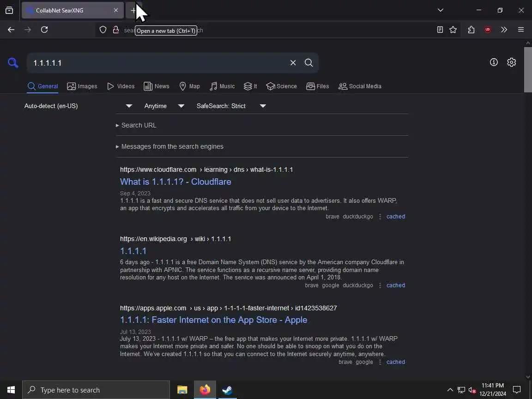This screenshot has width=532, height=399.
Task: Open Steam from the taskbar
Action: coord(227,390)
